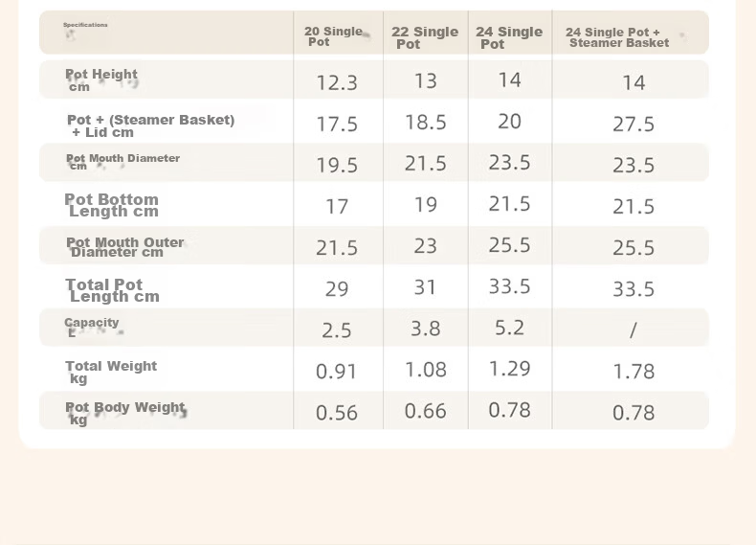Click the 'Pot Height cm' row label
This screenshot has width=756, height=545.
(101, 80)
